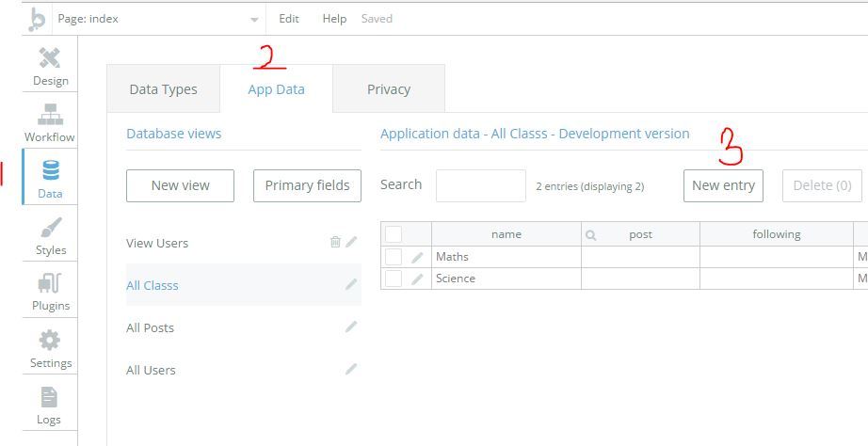This screenshot has width=868, height=446.
Task: Click into the Search input field
Action: (480, 185)
